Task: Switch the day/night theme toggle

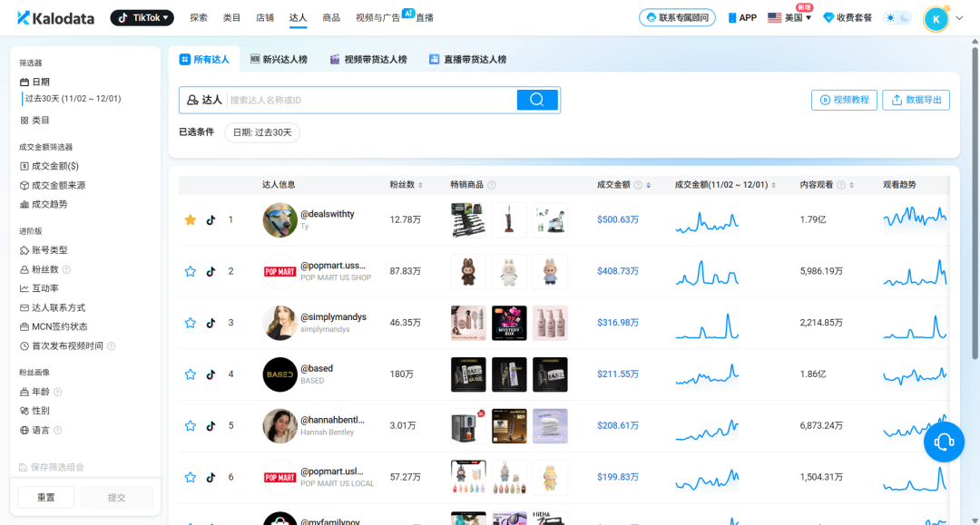Action: click(x=897, y=16)
